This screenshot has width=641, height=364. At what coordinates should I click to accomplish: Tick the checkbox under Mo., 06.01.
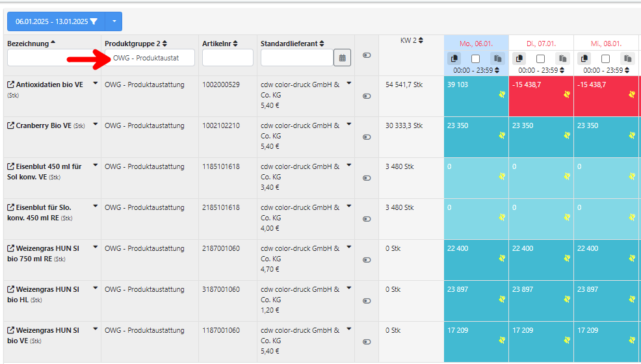[475, 58]
